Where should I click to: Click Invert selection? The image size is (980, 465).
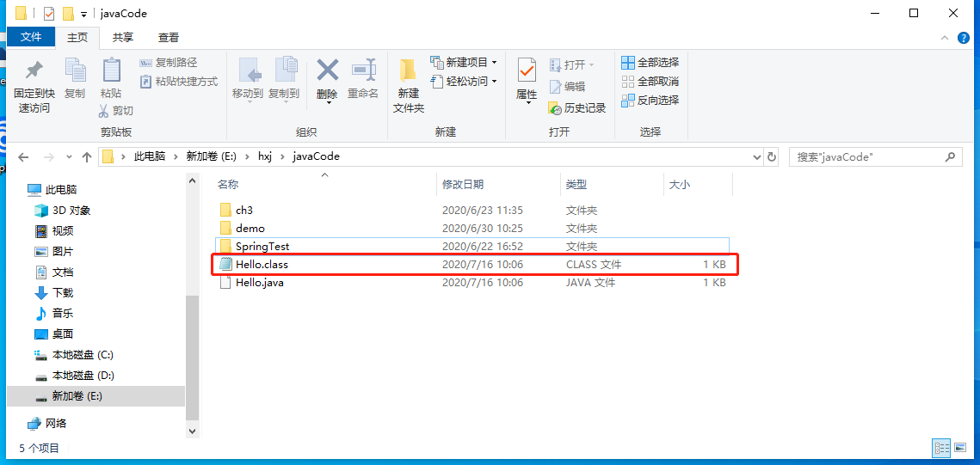coord(650,100)
